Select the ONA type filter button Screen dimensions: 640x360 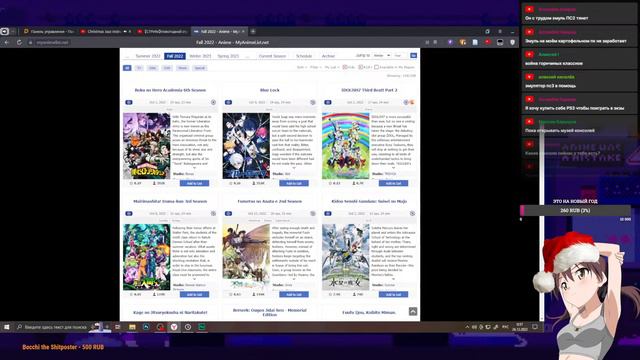[x=153, y=68]
